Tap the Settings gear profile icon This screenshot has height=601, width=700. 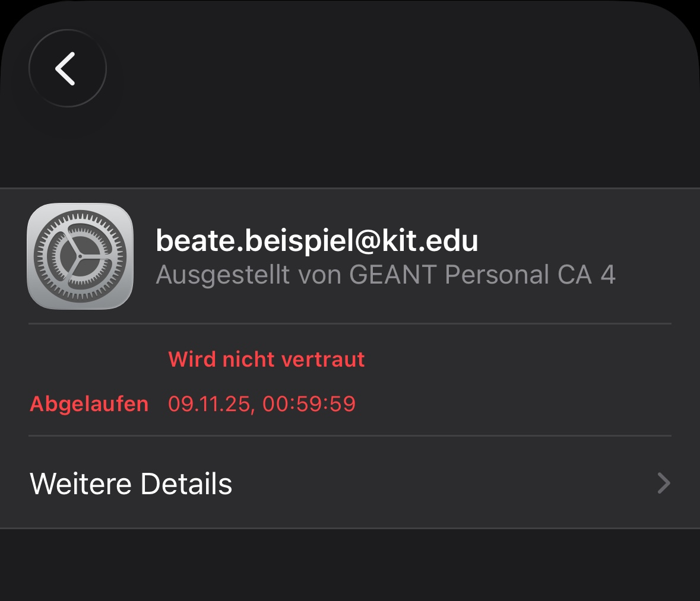80,256
